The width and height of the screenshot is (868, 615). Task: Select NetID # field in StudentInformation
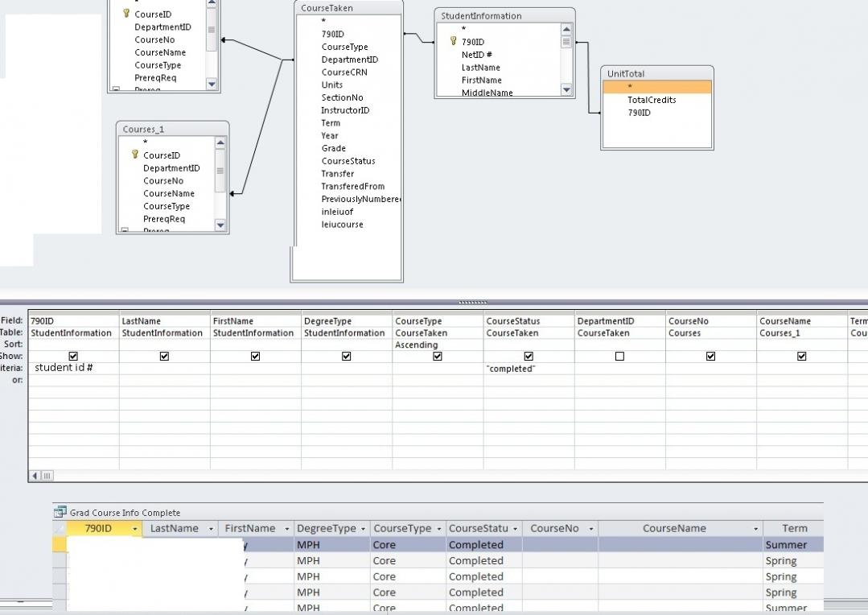[476, 54]
